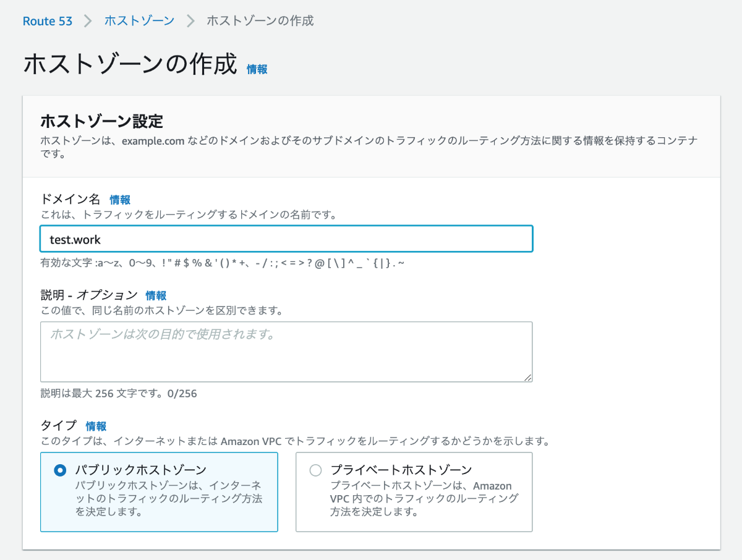This screenshot has width=742, height=560.
Task: Click the domain name field containing test.work
Action: [286, 239]
